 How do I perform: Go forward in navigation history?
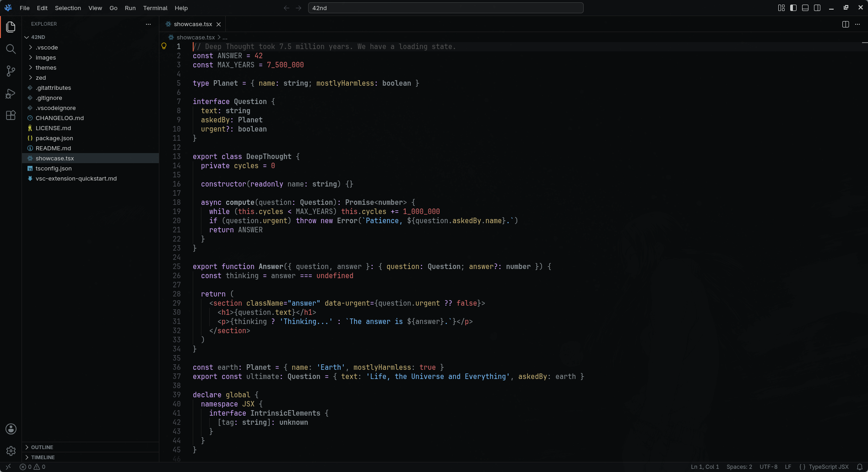tap(298, 8)
